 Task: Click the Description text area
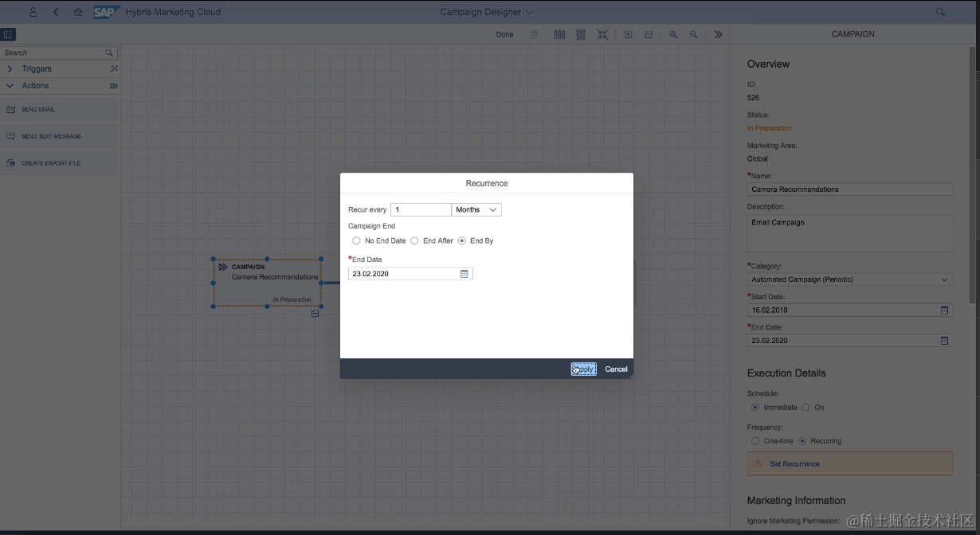coord(849,233)
